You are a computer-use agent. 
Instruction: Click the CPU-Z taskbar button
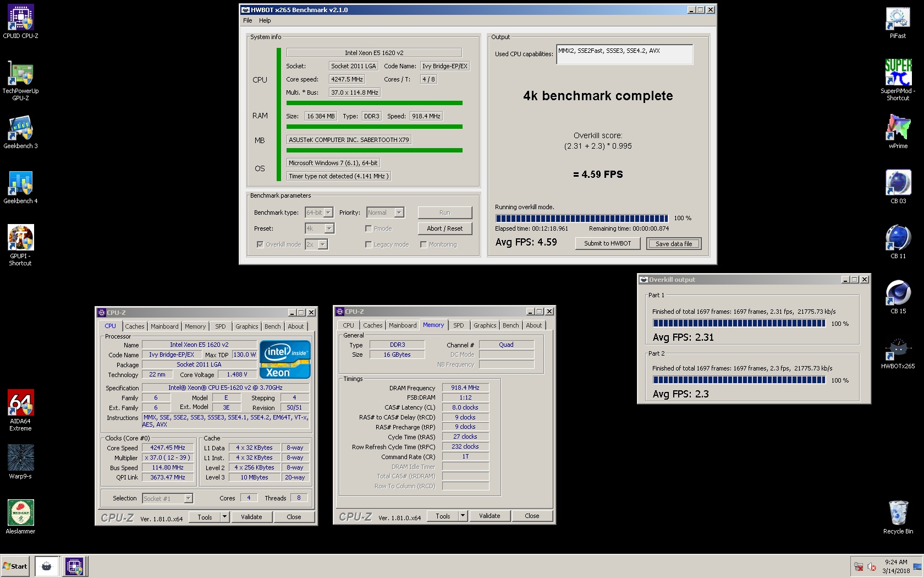pos(74,566)
